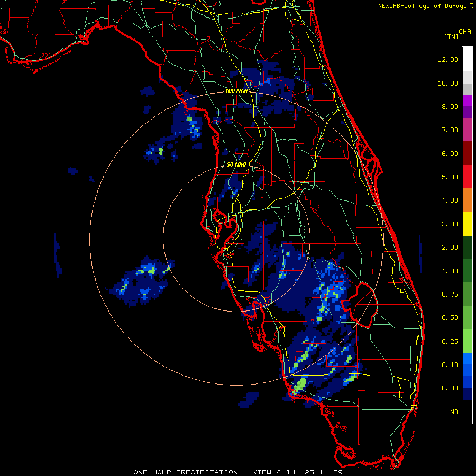Click the 1.00 legend value
Viewport: 476px width, 476px height.
point(450,271)
